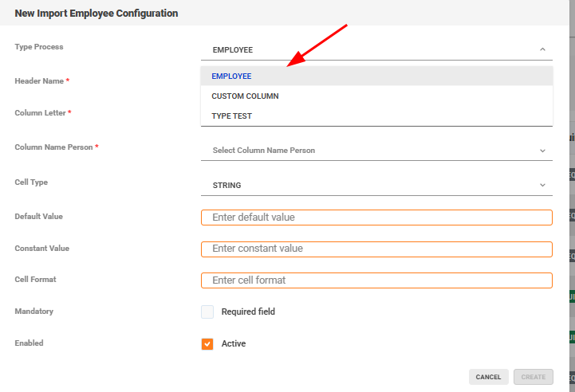This screenshot has width=575, height=392.
Task: Click the CREATE button
Action: pos(534,377)
